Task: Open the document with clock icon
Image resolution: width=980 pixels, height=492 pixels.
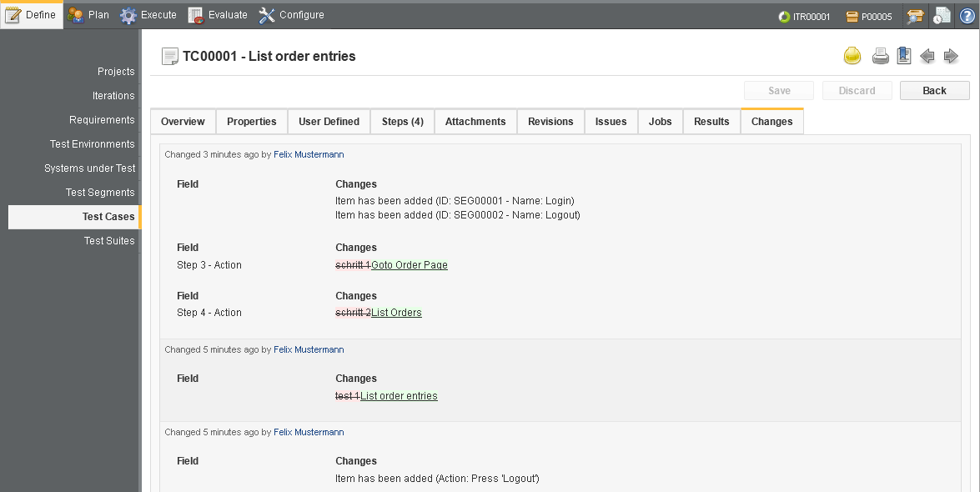Action: point(942,16)
